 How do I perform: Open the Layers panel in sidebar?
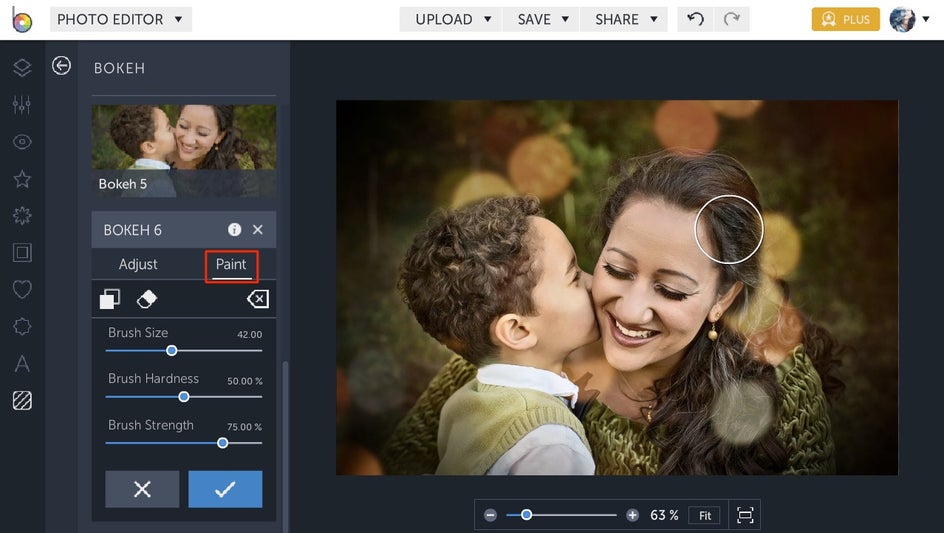[x=22, y=67]
